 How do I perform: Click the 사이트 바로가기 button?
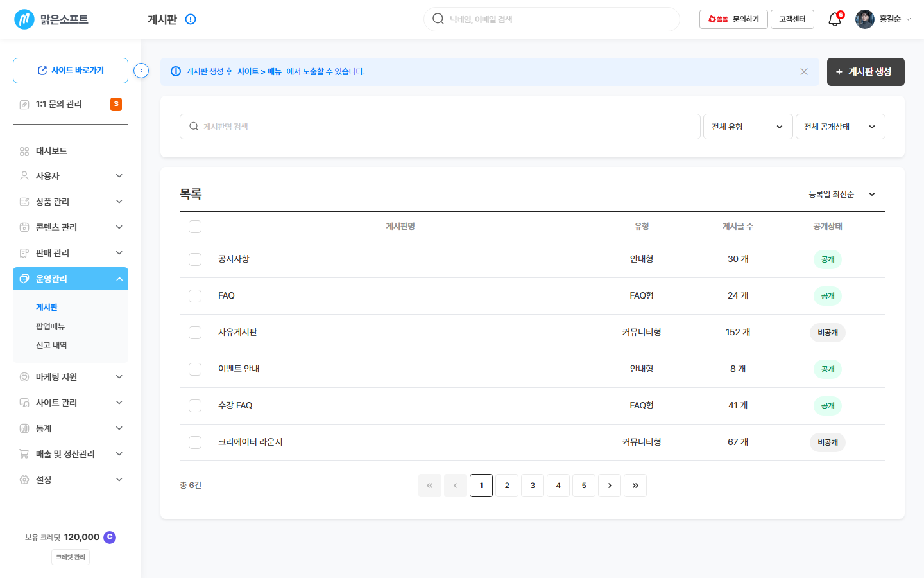click(71, 71)
